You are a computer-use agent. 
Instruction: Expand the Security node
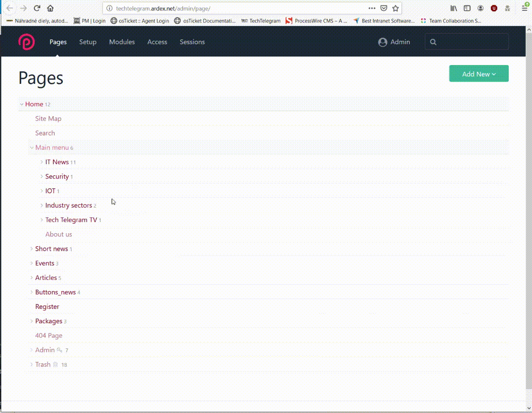tap(42, 177)
